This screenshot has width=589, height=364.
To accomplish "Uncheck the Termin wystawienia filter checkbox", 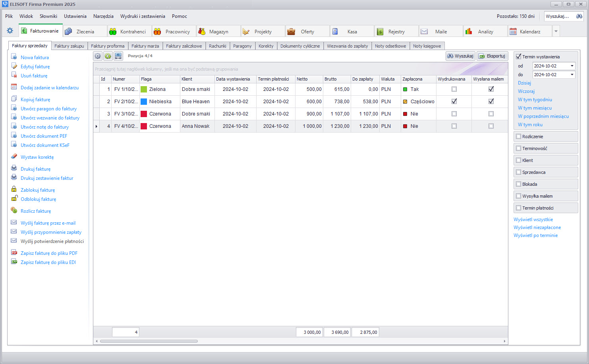I will pos(518,57).
